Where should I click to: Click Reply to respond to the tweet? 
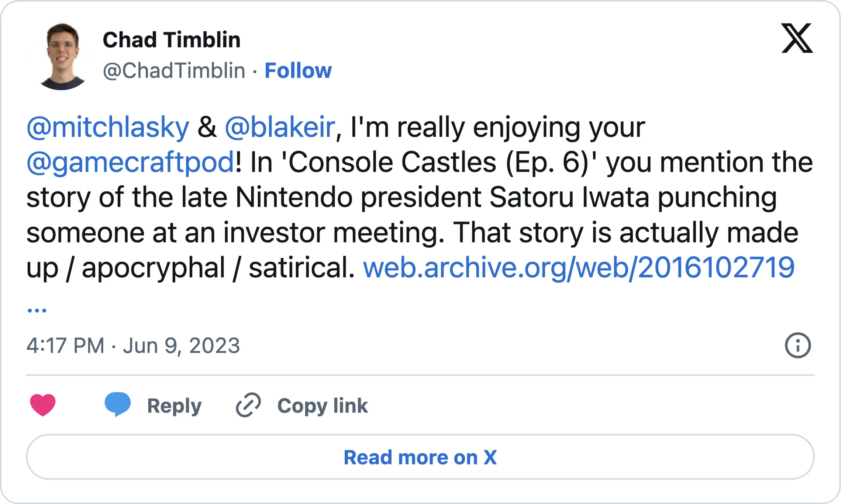(x=174, y=405)
